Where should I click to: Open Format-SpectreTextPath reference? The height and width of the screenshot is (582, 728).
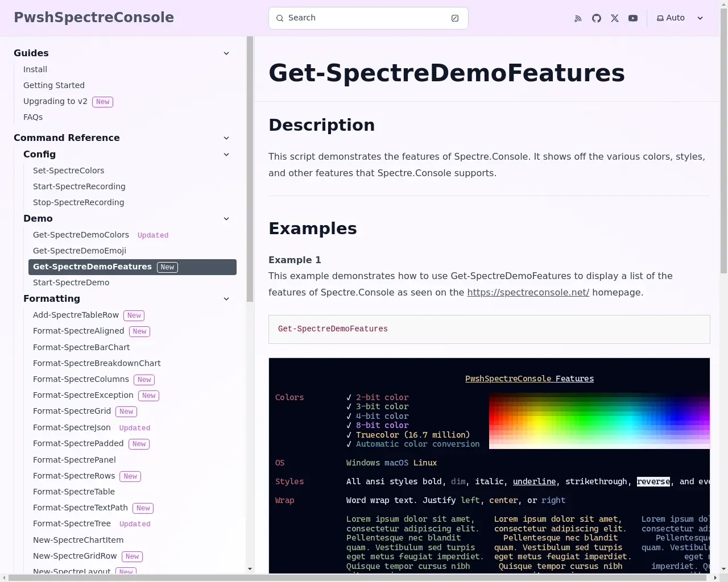[80, 508]
